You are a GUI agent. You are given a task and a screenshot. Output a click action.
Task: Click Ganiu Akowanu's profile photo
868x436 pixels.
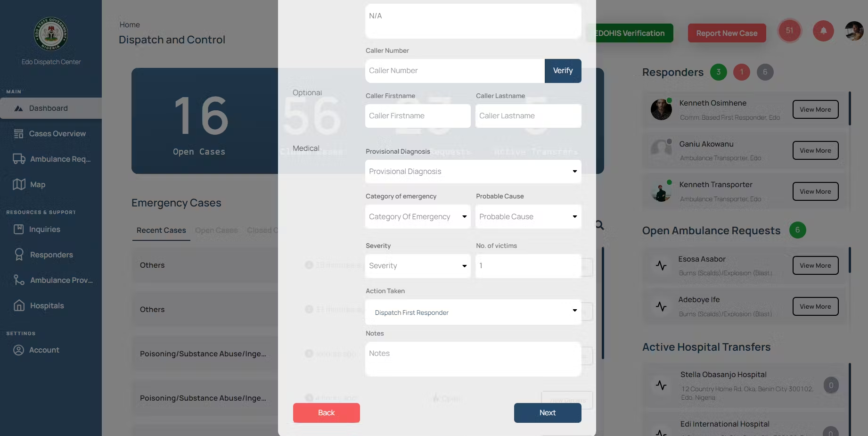(661, 150)
